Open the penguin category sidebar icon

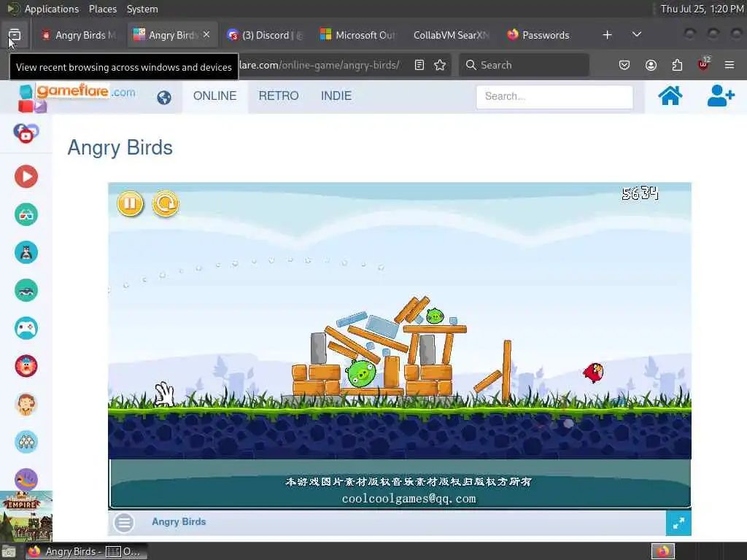[26, 252]
